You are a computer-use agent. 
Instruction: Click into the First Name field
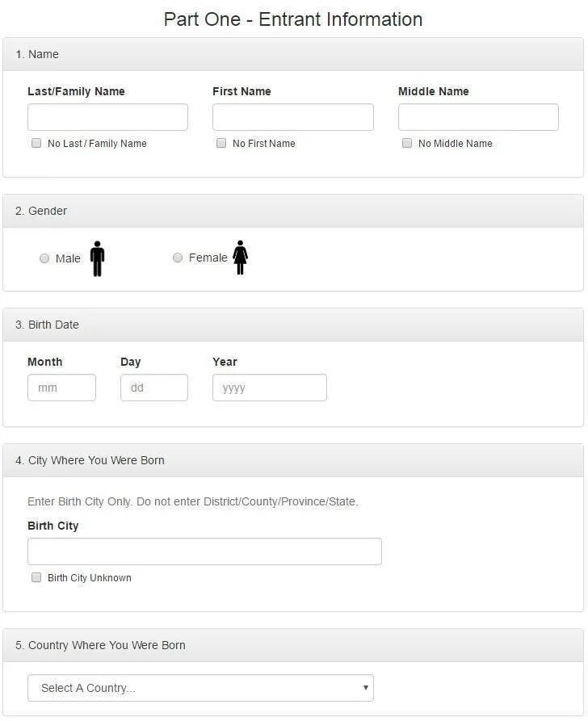(292, 117)
